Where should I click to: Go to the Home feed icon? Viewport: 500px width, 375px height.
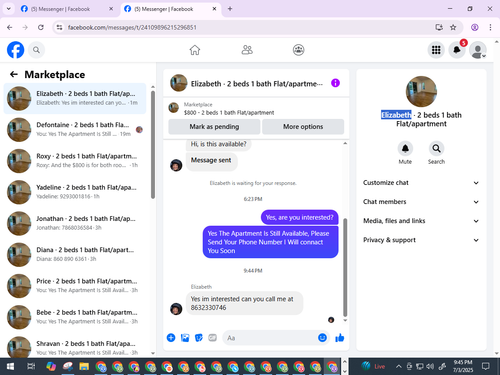click(x=195, y=50)
